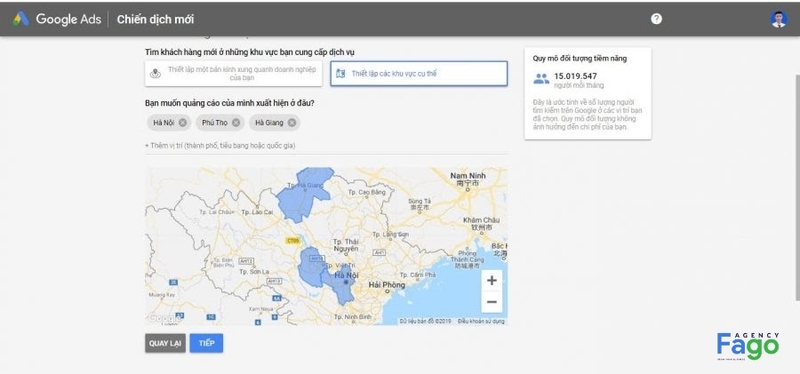Click Tp. Lào Cai label on map

258,212
